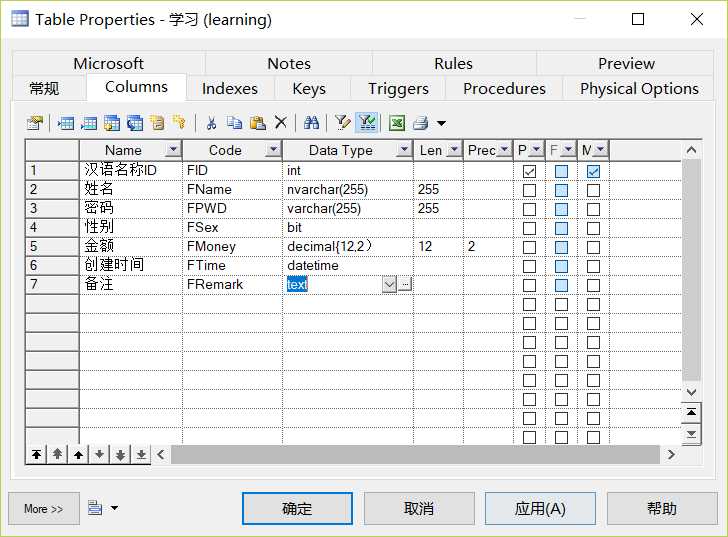Viewport: 728px width, 537px height.
Task: Check the P checkbox for the FTime row
Action: pyautogui.click(x=529, y=266)
